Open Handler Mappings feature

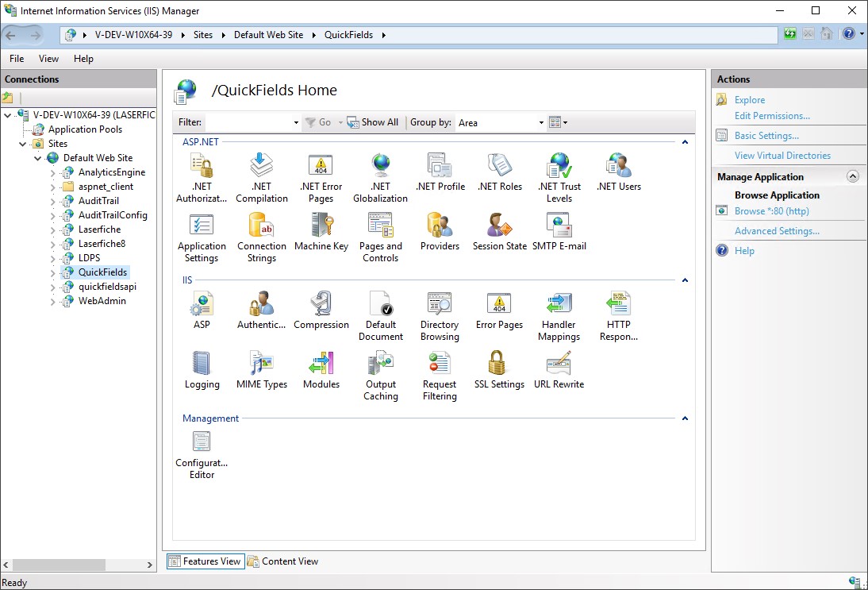click(x=559, y=316)
